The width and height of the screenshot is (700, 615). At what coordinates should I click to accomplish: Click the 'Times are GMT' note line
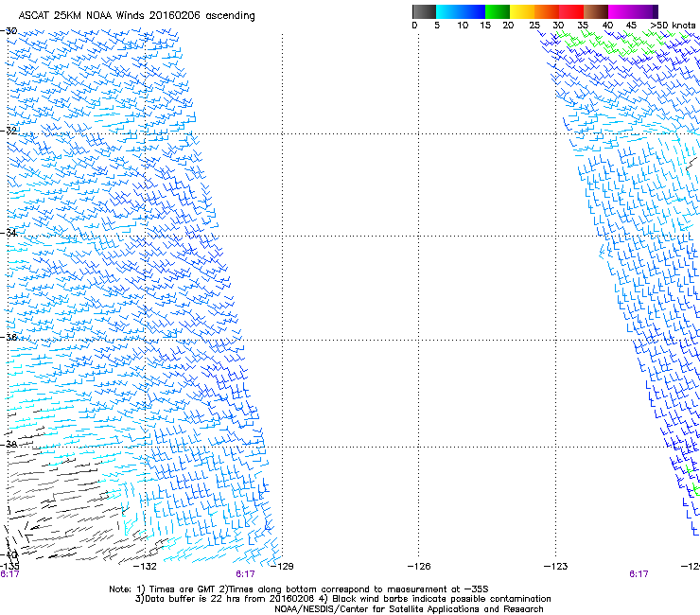pos(298,589)
